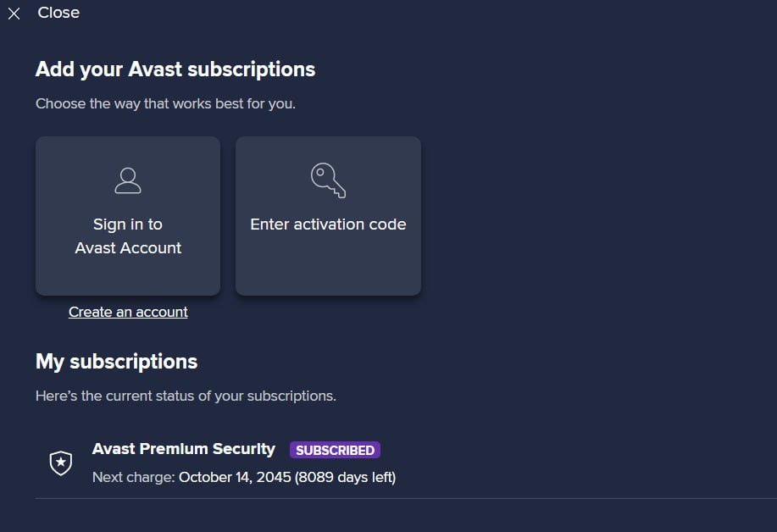
Task: Click the "Choose the way that works best" subtitle
Action: pyautogui.click(x=165, y=104)
